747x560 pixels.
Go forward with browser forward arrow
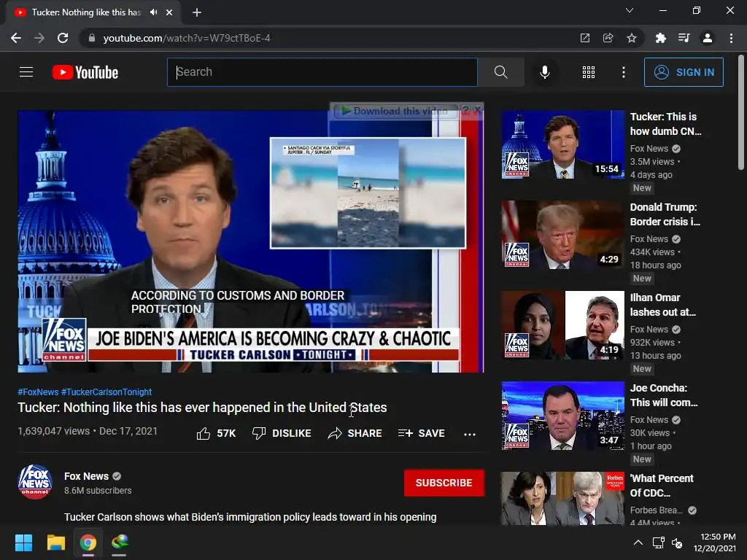coord(39,38)
